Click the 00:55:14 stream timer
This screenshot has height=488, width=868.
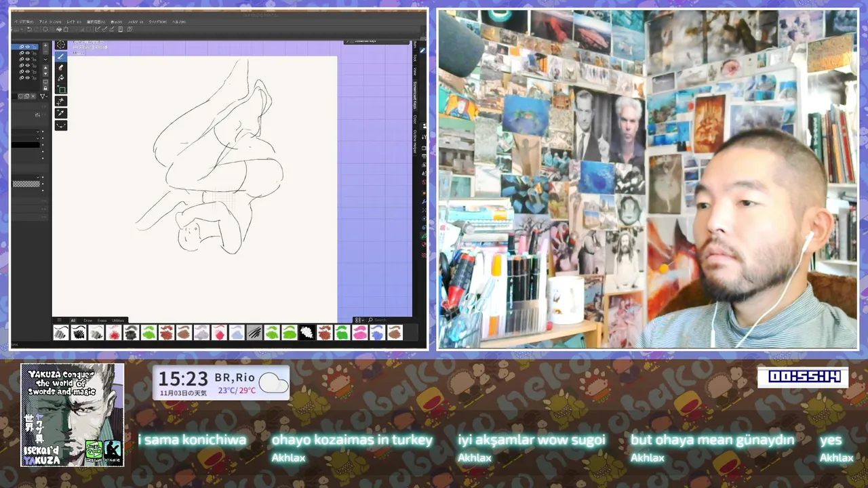pos(804,377)
